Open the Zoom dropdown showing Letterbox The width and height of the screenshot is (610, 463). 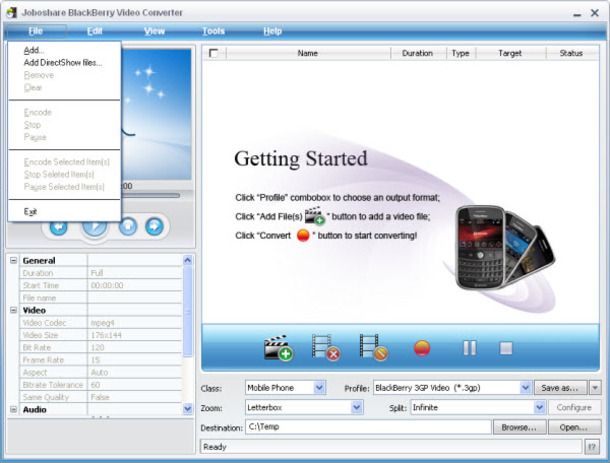[x=357, y=407]
